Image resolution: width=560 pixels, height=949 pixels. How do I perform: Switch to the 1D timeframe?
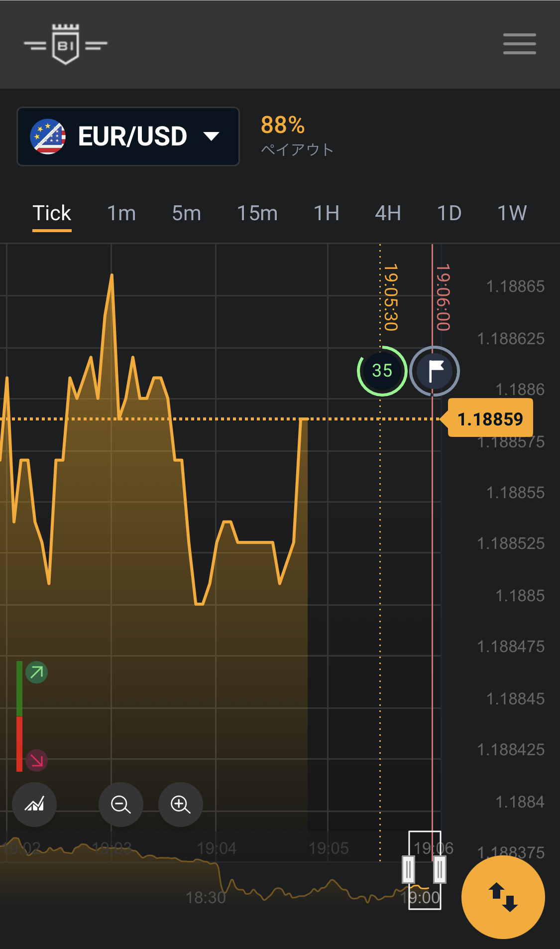(449, 213)
